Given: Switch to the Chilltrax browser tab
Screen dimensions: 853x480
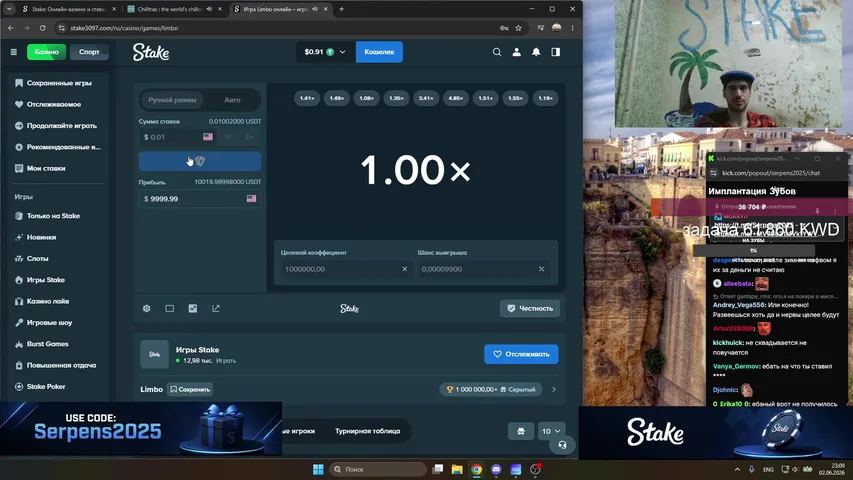Looking at the screenshot, I should tap(174, 9).
